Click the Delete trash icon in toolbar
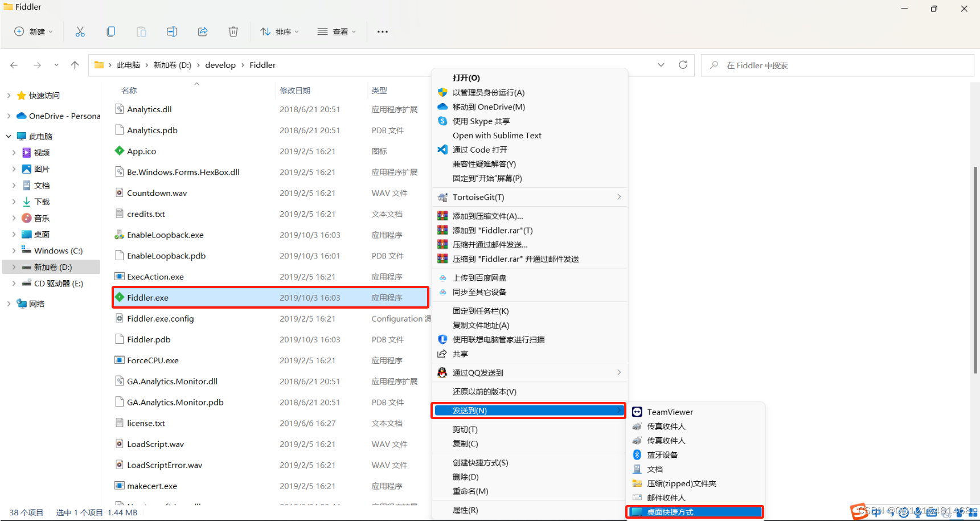 [x=233, y=32]
